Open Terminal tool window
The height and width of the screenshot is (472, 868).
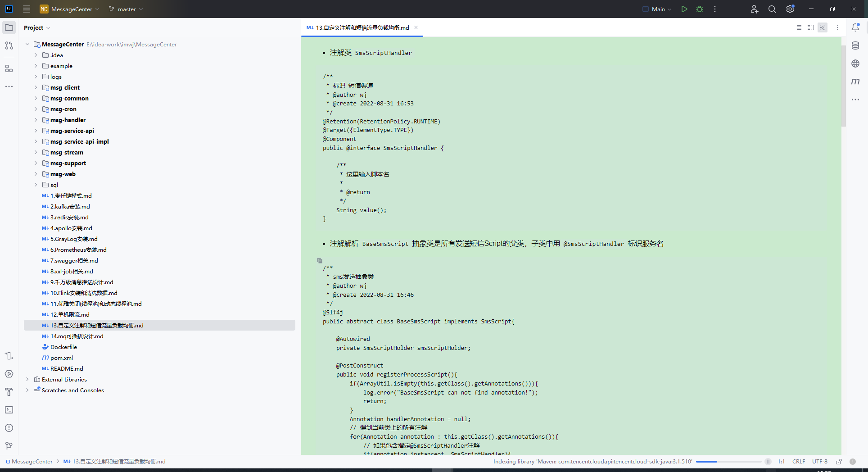click(x=9, y=410)
